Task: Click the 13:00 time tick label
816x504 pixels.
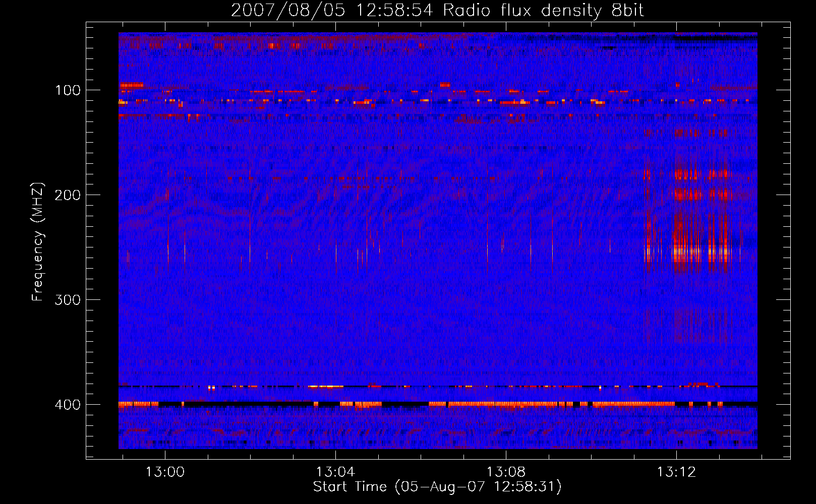Action: pyautogui.click(x=165, y=472)
